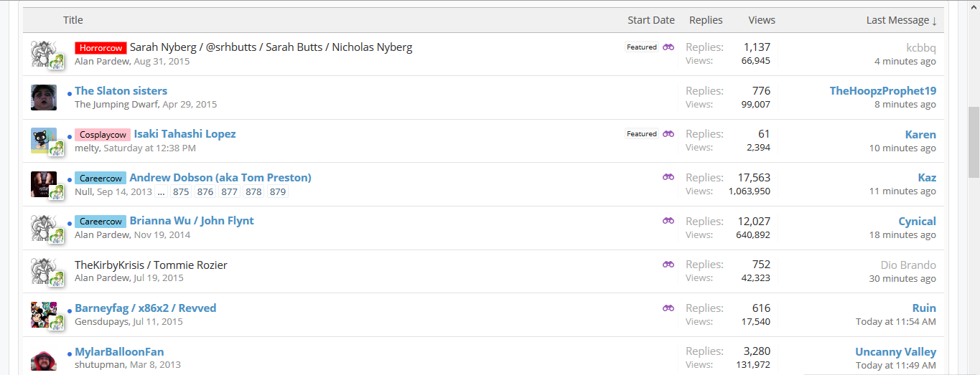Open The Slaton sisters thread

click(121, 90)
